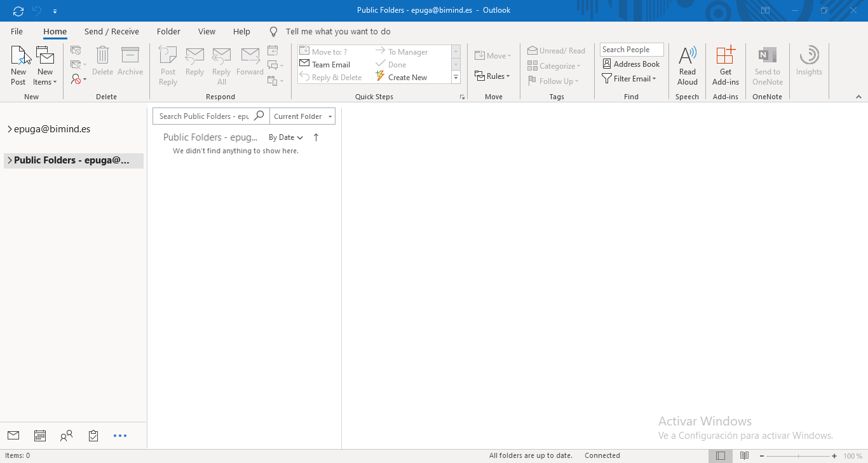Open the By Date sort dropdown
The width and height of the screenshot is (868, 463).
286,137
